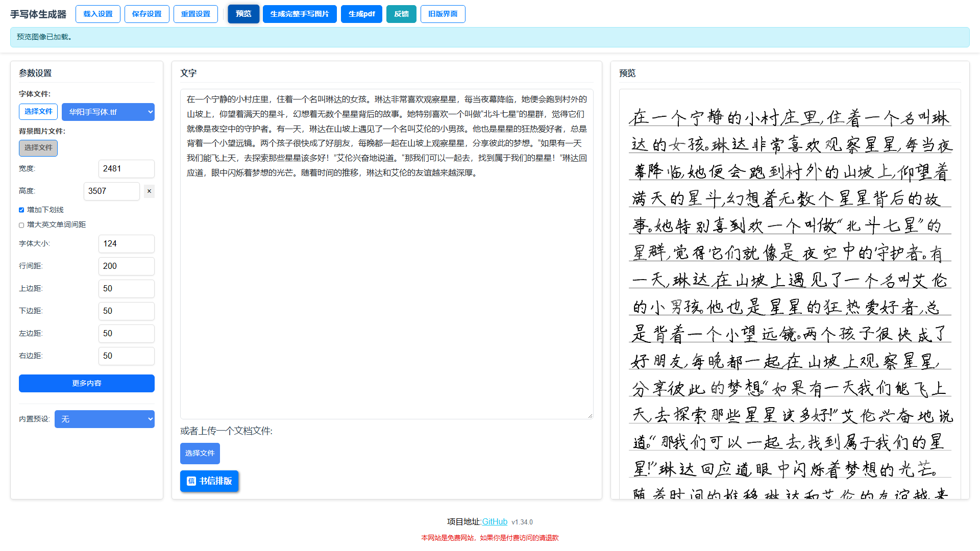Toggle the 增加下划线 checkbox
980x551 pixels.
(x=21, y=210)
